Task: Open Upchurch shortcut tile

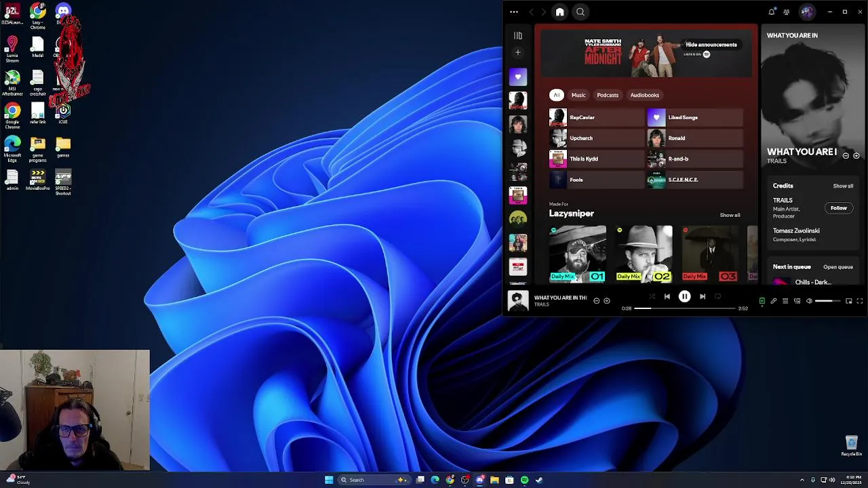Action: pos(596,138)
